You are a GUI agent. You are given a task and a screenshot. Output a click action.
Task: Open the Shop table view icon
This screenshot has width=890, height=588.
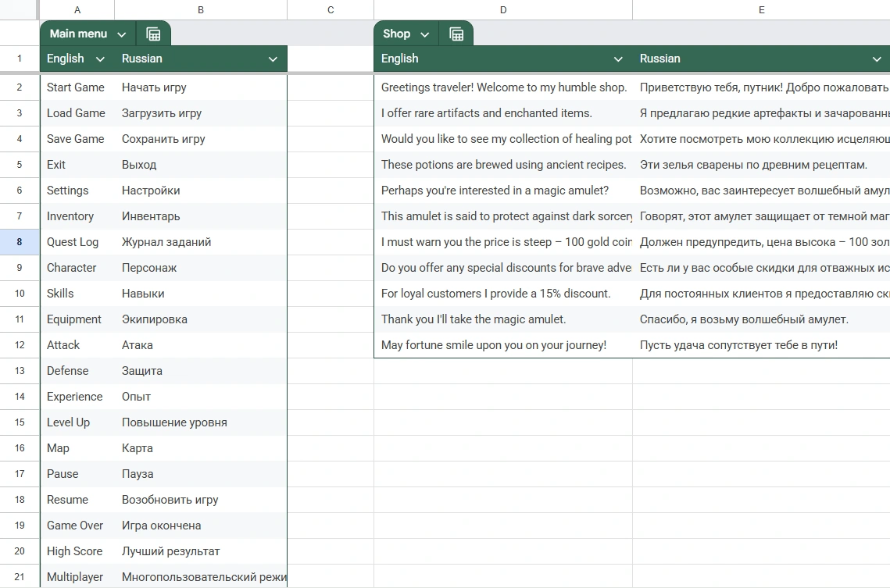pos(456,34)
